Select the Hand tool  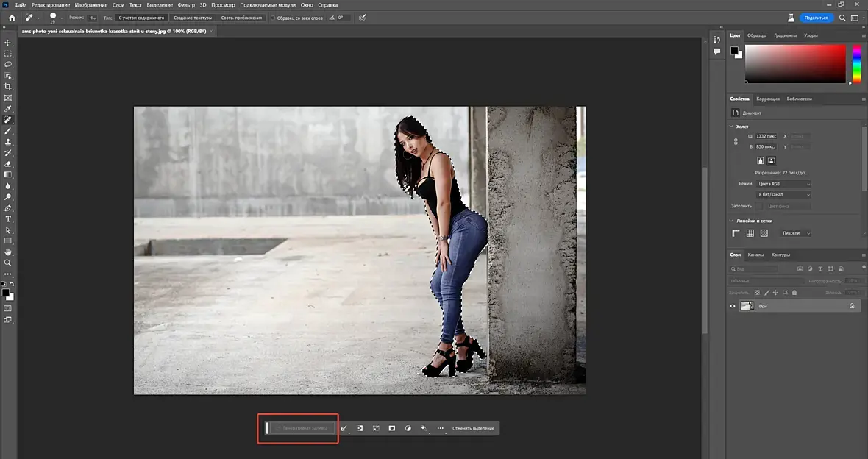point(8,252)
